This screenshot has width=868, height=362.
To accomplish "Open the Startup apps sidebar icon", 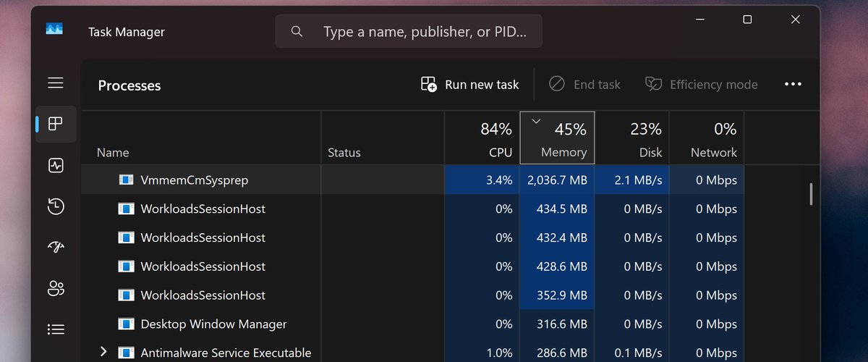I will click(x=56, y=247).
